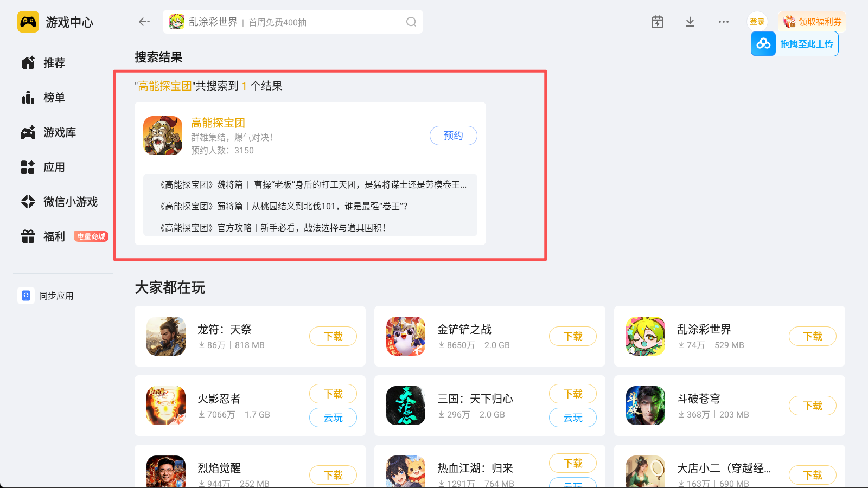Open 同步应用 in the sidebar
The width and height of the screenshot is (868, 488).
point(46,296)
